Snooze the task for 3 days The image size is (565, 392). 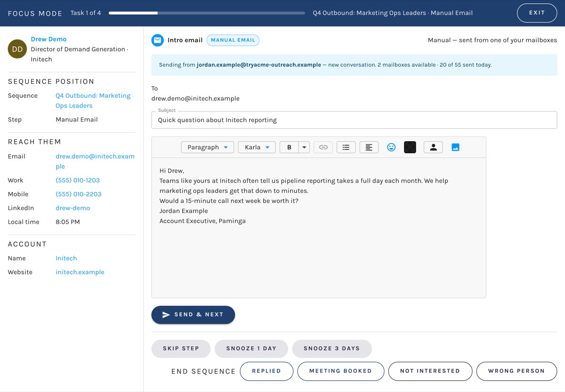tap(332, 349)
